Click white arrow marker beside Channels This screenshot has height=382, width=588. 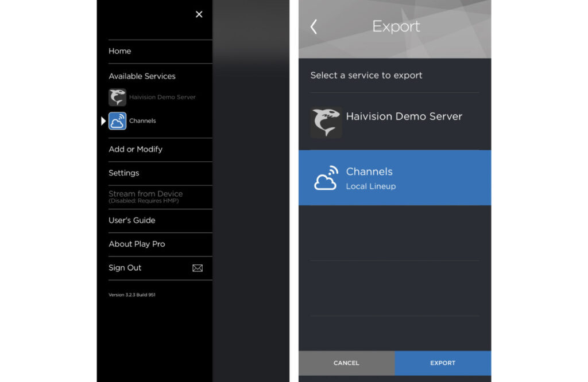pos(103,121)
